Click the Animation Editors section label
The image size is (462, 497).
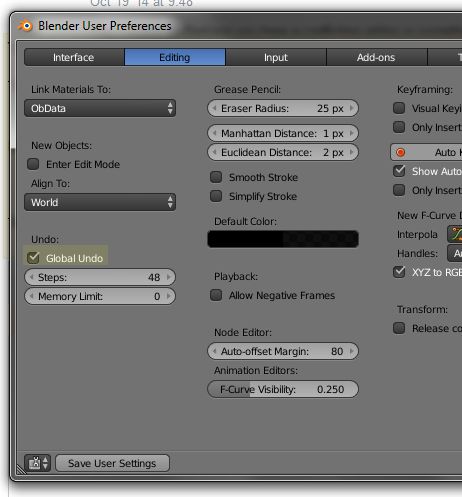(x=256, y=370)
